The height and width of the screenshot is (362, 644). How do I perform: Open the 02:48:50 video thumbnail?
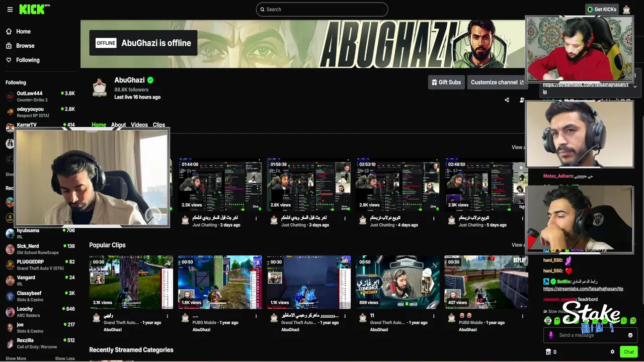click(x=486, y=185)
